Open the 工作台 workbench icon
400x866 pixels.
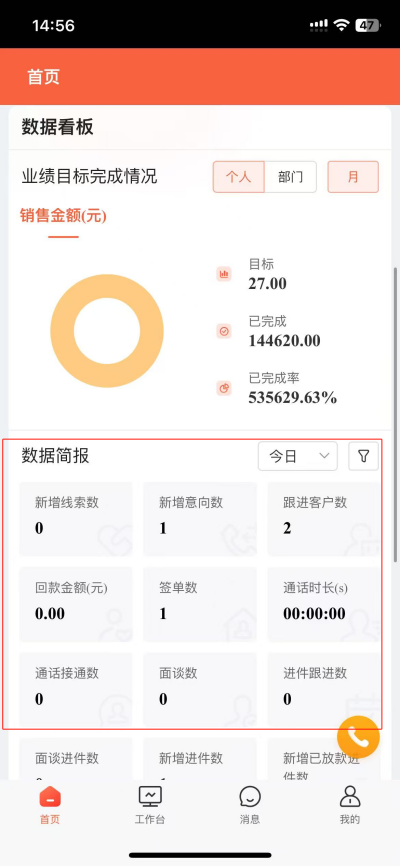[x=150, y=796]
